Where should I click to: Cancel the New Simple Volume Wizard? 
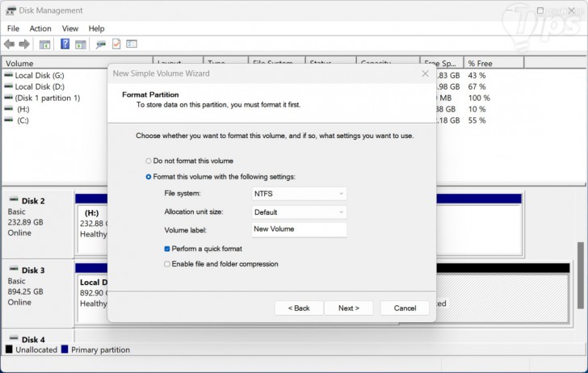pos(405,308)
